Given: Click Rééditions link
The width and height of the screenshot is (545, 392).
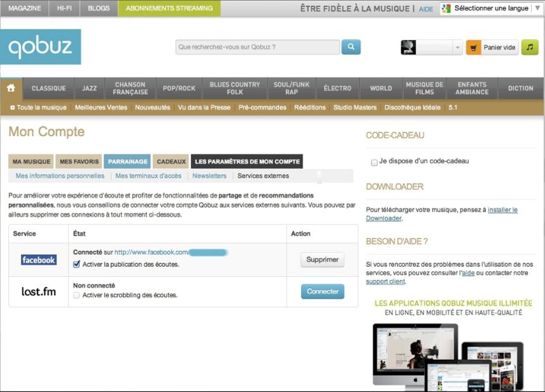Looking at the screenshot, I should pos(310,108).
